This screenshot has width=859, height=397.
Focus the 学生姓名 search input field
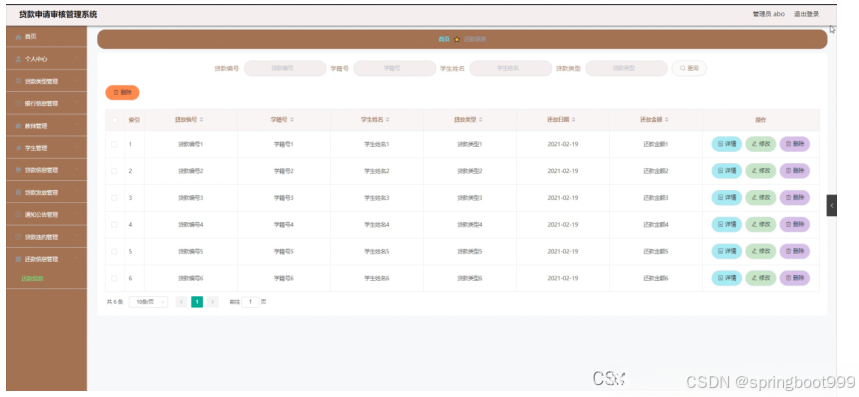pyautogui.click(x=511, y=68)
